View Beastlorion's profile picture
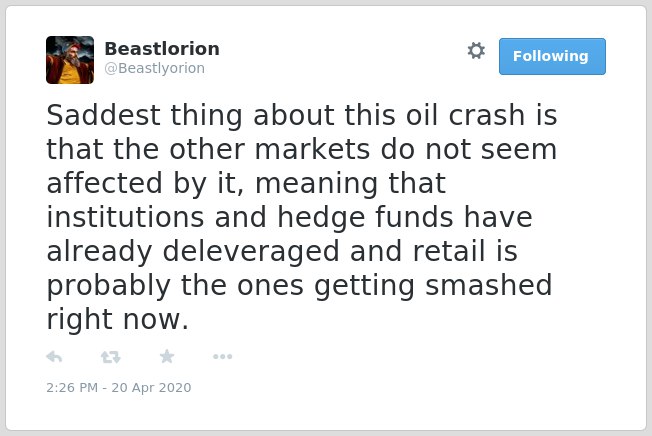The width and height of the screenshot is (652, 436). (x=70, y=60)
